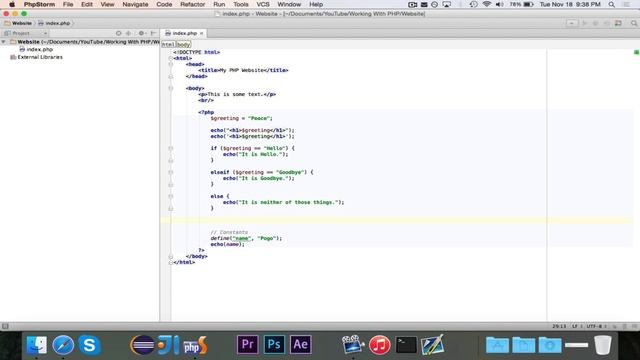Image resolution: width=640 pixels, height=360 pixels.
Task: Click the Debug button in toolbar
Action: [x=596, y=23]
